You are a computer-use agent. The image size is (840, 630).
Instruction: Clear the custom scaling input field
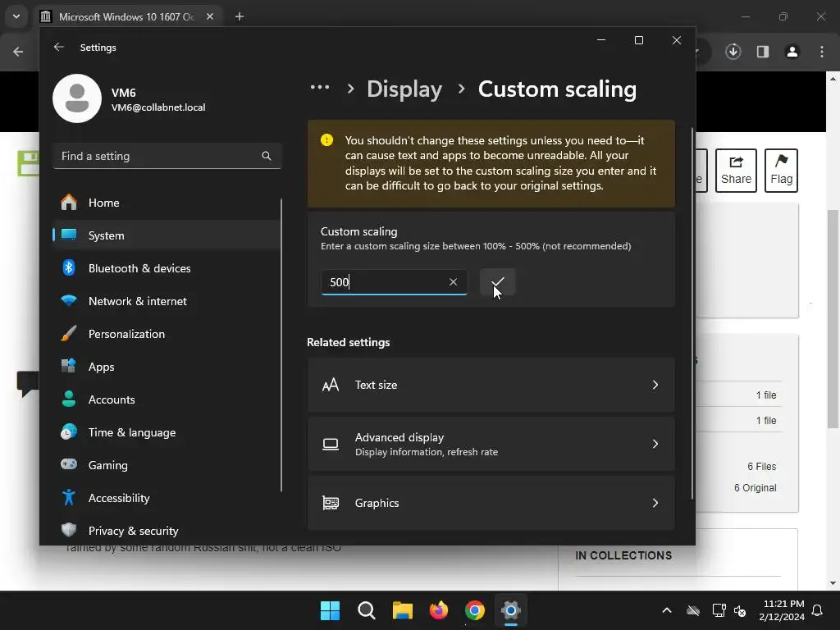(x=453, y=282)
